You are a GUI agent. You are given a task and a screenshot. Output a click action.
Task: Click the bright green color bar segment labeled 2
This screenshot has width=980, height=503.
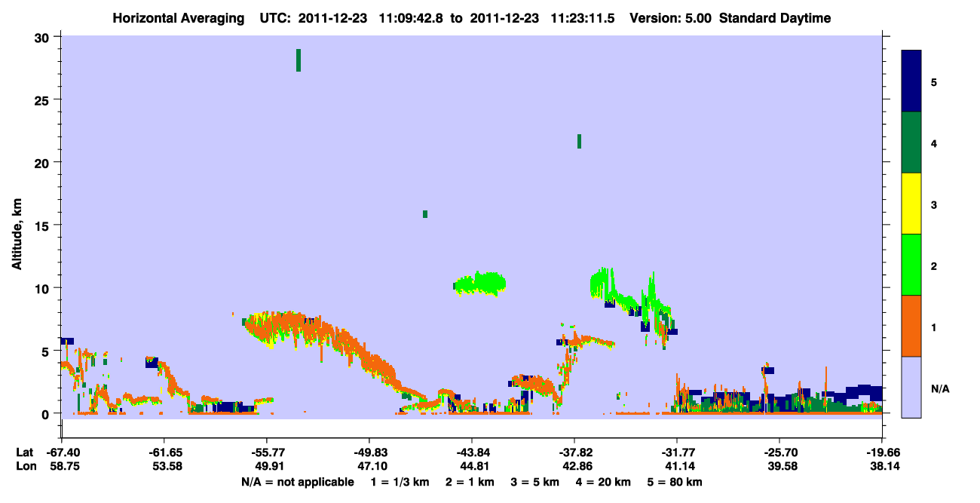(x=911, y=265)
